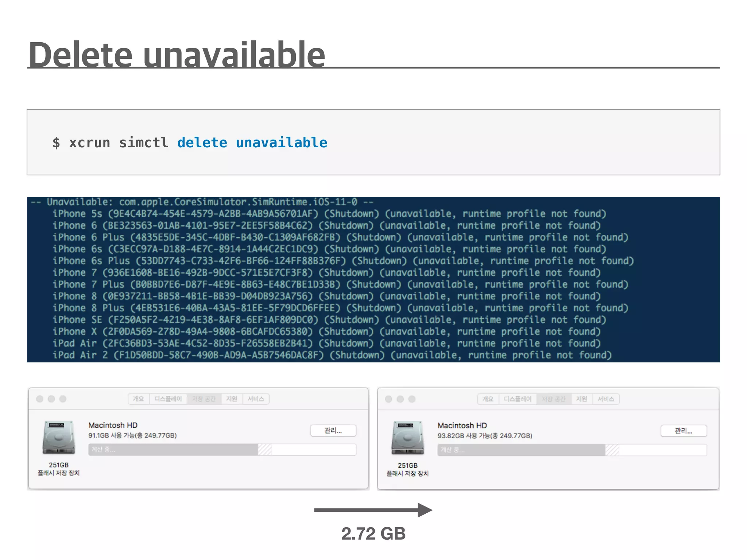Click the gray arrow above 2.72 GB

[373, 510]
